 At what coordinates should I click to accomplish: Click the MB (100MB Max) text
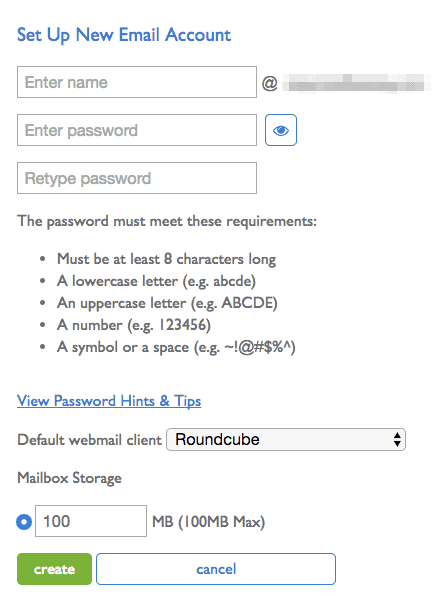pos(209,522)
